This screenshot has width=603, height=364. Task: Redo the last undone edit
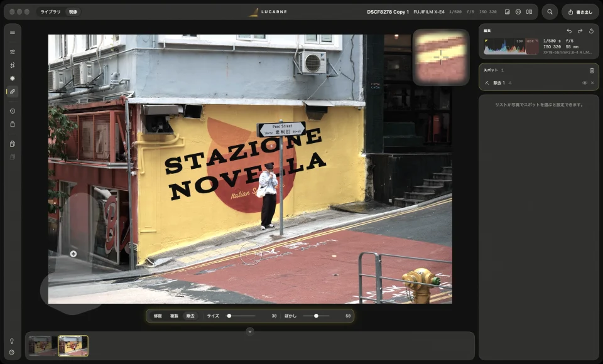tap(580, 31)
